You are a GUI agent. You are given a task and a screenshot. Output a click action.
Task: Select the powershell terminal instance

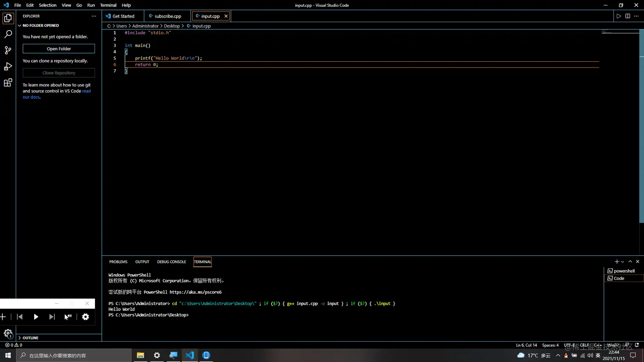point(624,271)
